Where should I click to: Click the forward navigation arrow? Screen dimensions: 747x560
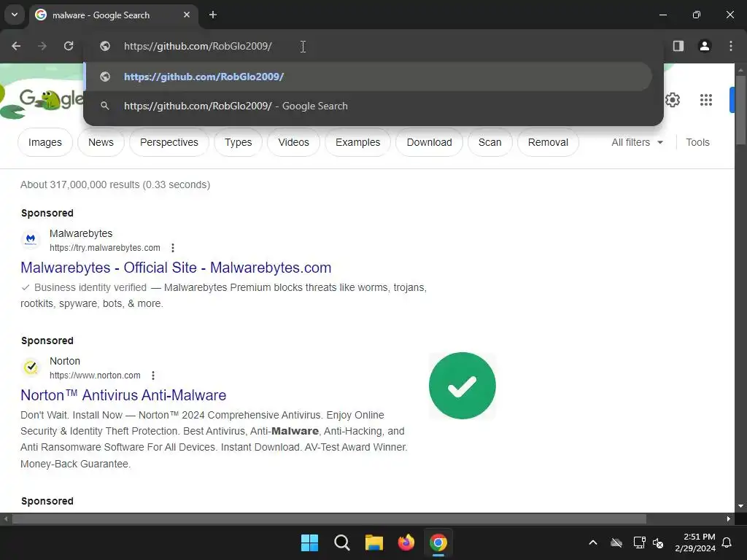coord(42,46)
